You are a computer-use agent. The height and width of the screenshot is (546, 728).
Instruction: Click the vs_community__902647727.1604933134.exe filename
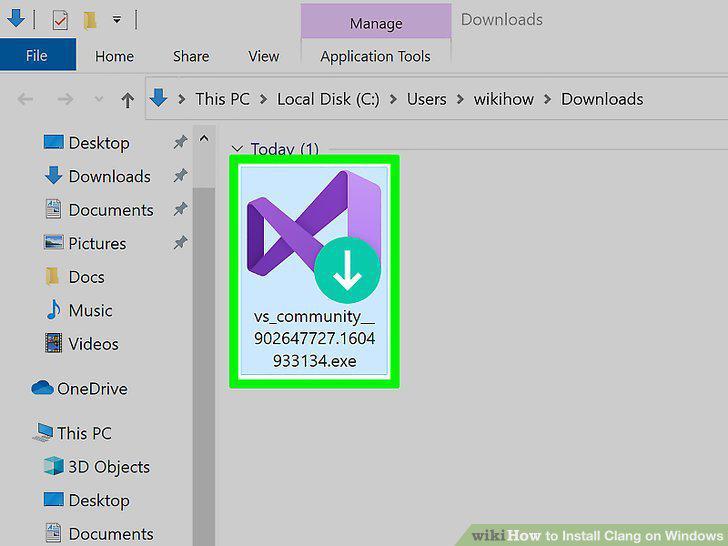(314, 338)
